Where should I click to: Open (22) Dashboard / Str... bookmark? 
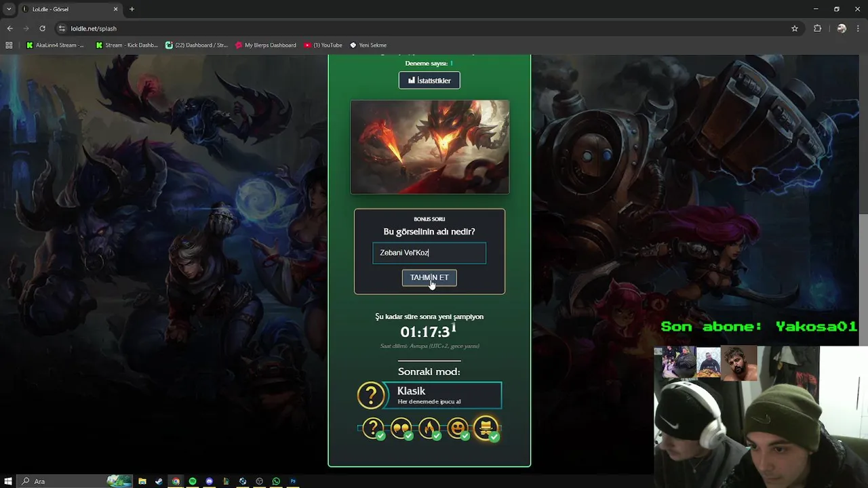point(197,45)
